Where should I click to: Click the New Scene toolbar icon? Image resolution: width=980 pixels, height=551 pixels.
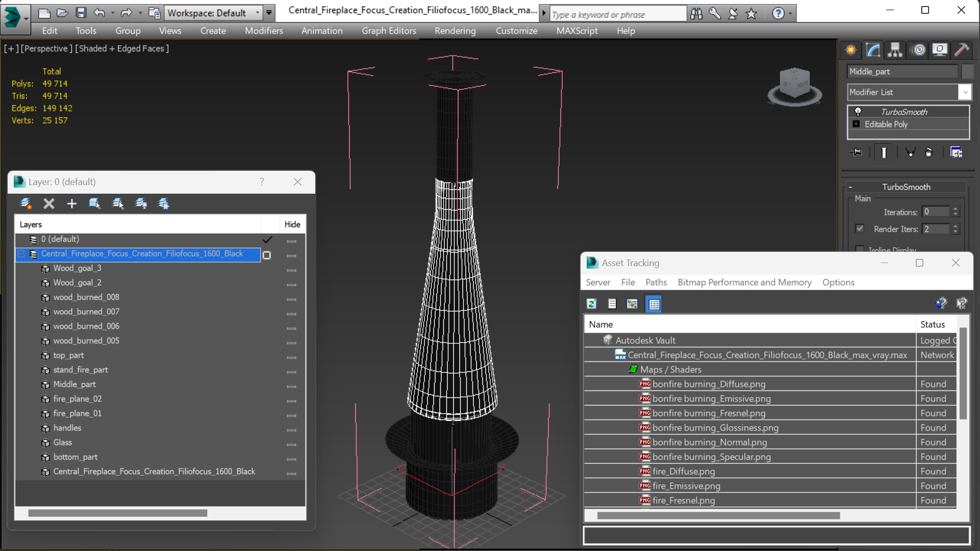44,13
